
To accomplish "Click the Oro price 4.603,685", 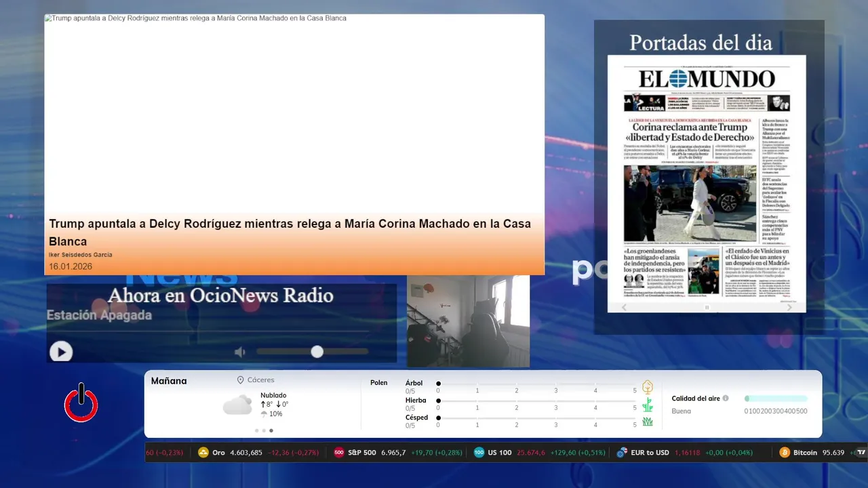I will pyautogui.click(x=246, y=452).
